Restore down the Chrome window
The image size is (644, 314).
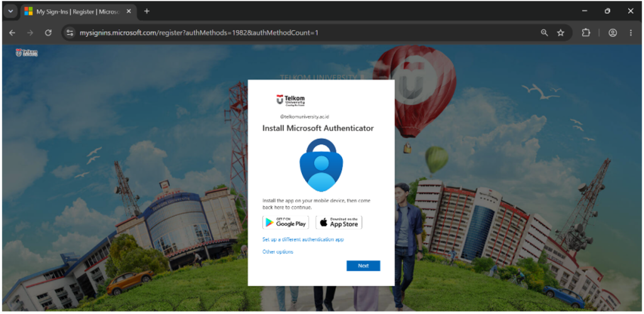[608, 11]
